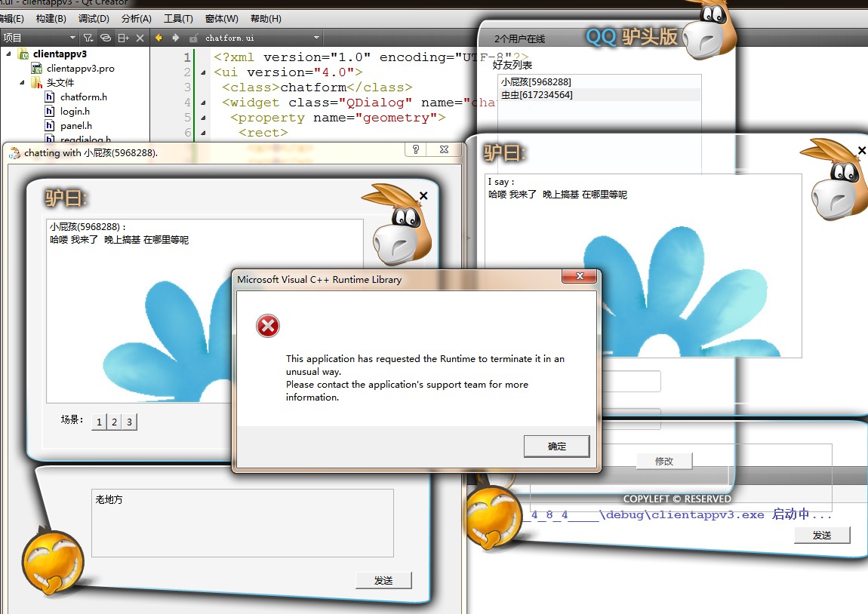Close the 'chatting with 小屁孩' dialog window
868x614 pixels.
[x=444, y=149]
